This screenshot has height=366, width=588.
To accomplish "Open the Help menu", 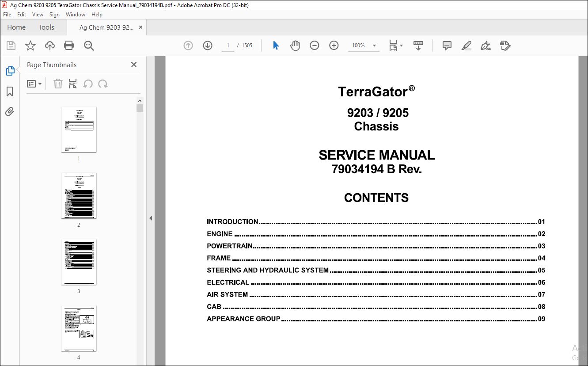I will coord(97,15).
